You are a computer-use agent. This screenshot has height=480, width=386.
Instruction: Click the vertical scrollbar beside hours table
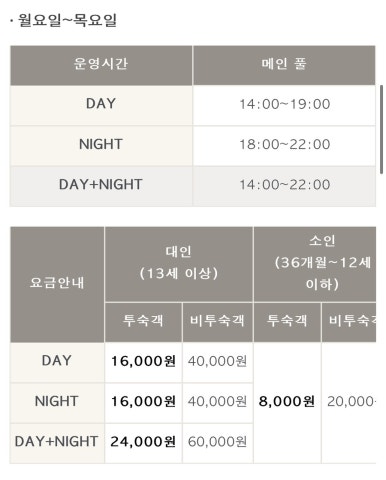[381, 129]
